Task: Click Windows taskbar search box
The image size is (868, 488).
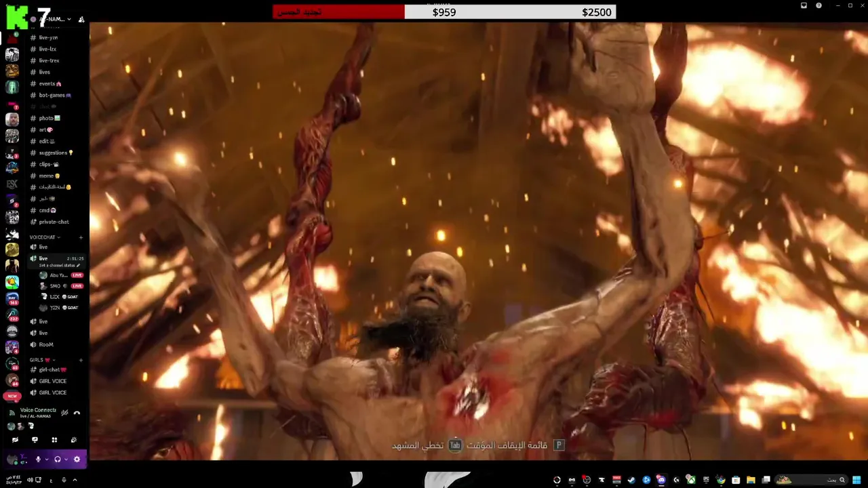Action: pyautogui.click(x=812, y=480)
